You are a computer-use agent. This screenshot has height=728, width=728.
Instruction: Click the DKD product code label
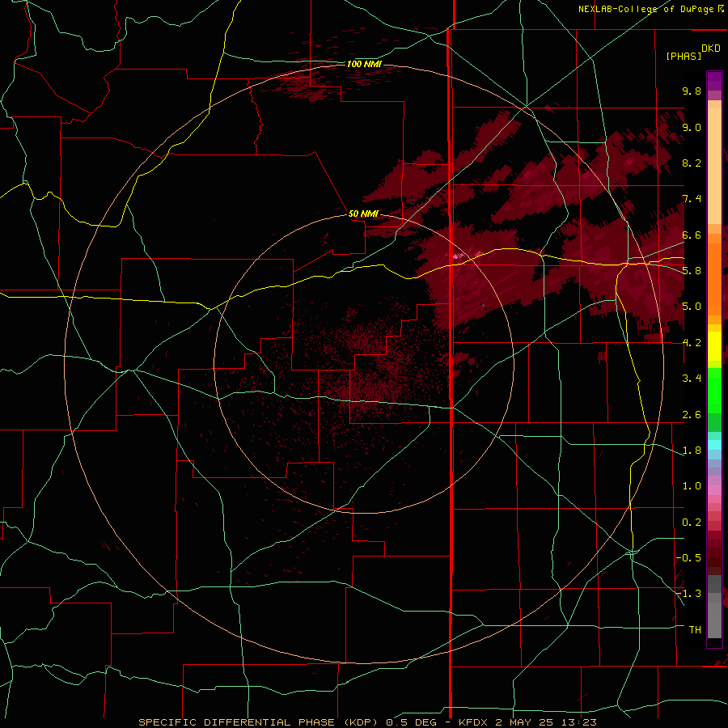pos(711,49)
